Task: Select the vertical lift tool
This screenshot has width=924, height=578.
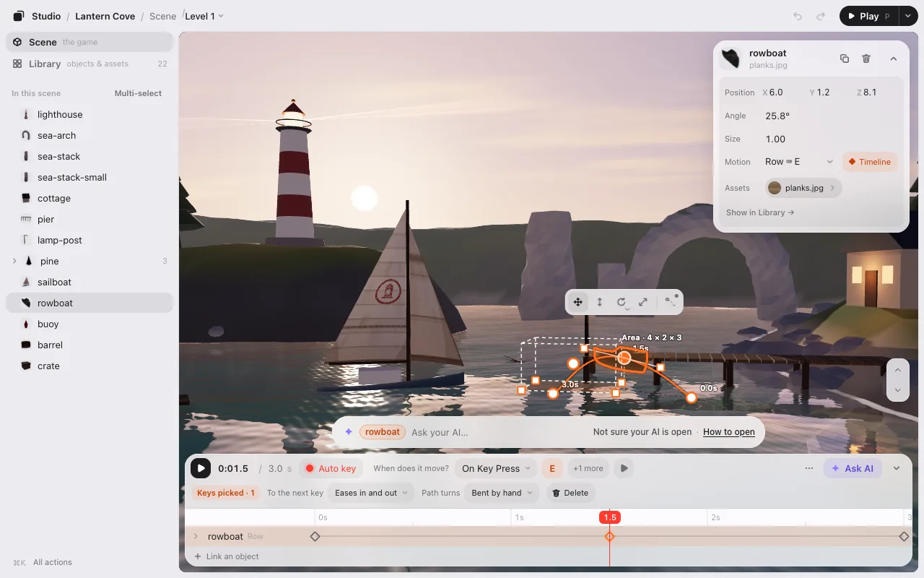Action: coord(599,302)
